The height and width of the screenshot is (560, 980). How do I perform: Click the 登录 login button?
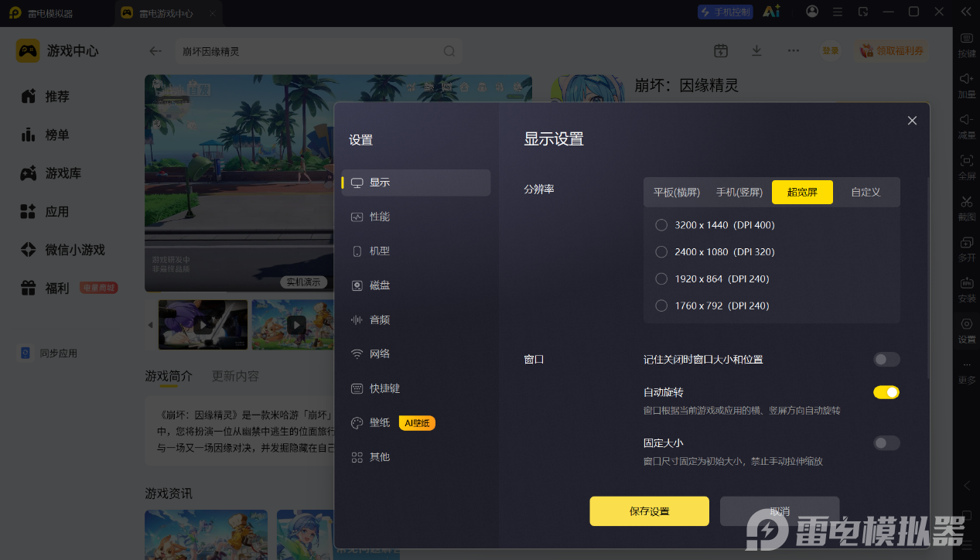(x=830, y=50)
